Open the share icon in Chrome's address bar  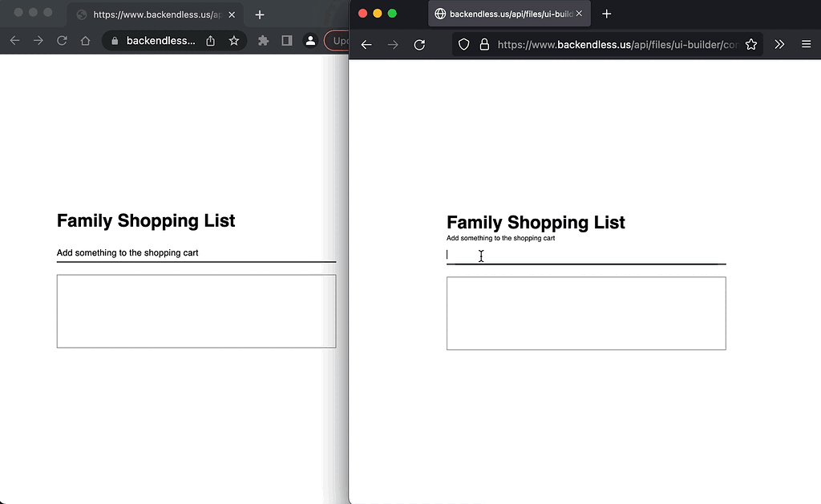pyautogui.click(x=210, y=41)
